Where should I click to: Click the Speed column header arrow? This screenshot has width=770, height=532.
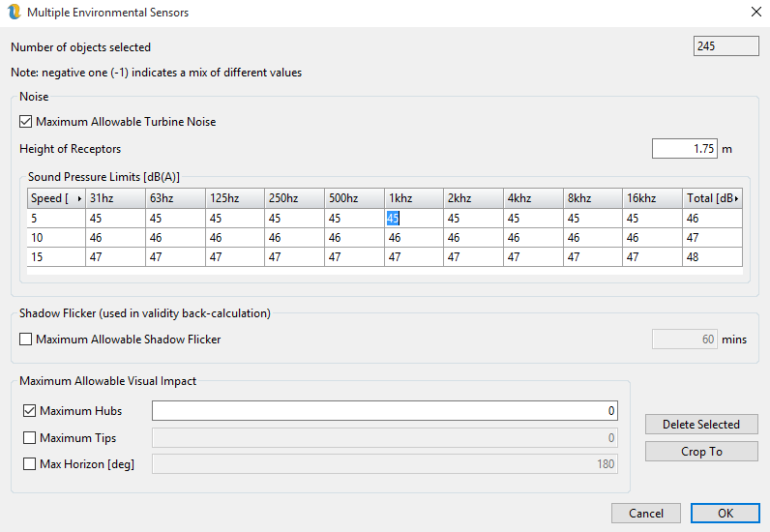coord(78,198)
